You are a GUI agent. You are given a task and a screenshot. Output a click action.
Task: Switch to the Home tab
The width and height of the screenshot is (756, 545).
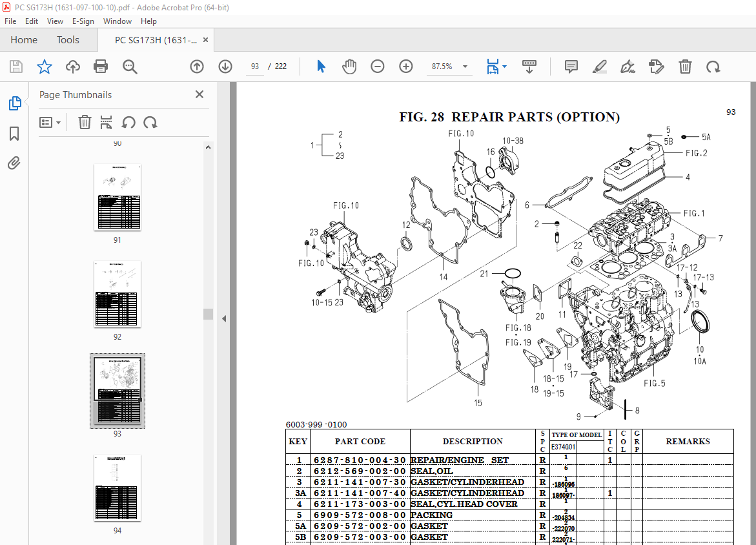click(24, 40)
